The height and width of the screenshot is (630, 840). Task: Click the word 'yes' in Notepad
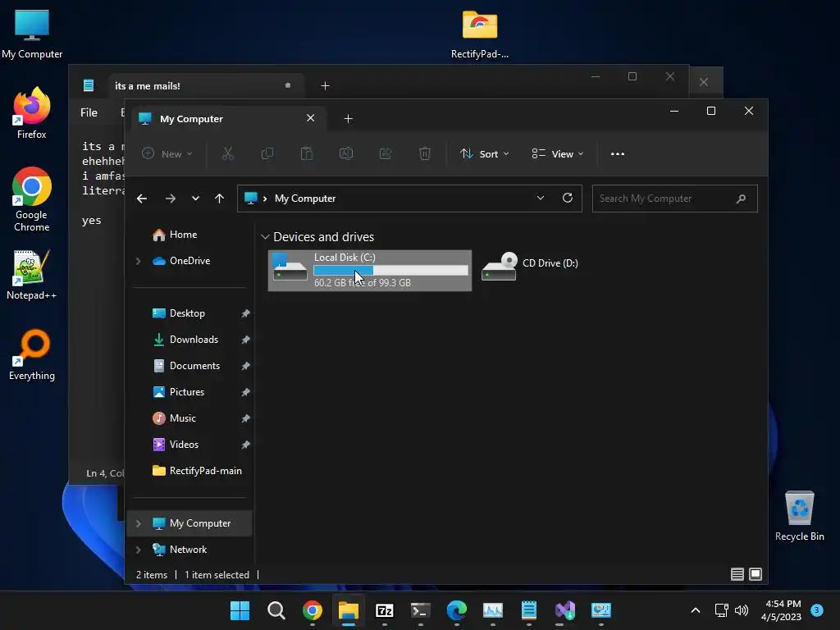(x=92, y=221)
